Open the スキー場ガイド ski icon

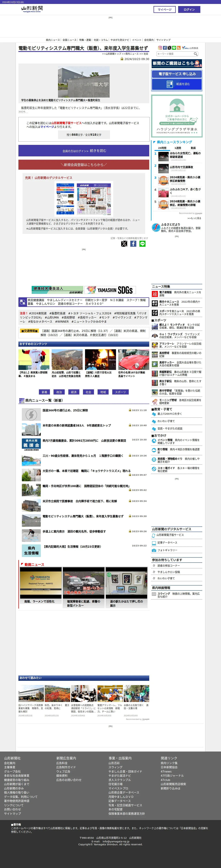154,469
